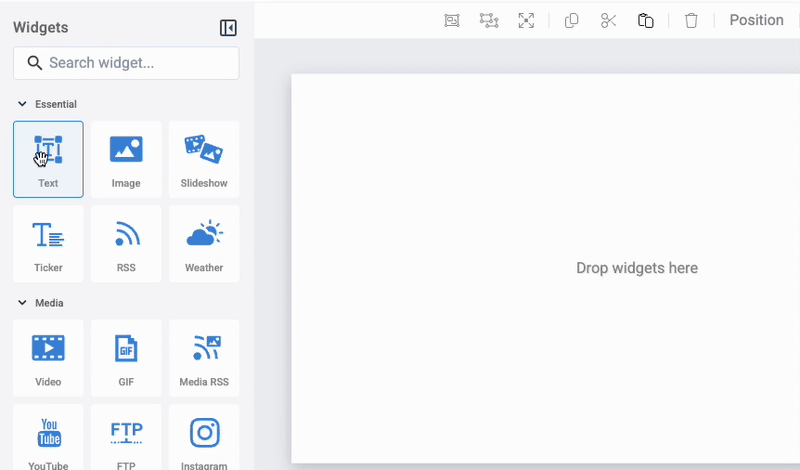The height and width of the screenshot is (470, 800).
Task: Pick the GIF widget
Action: (126, 358)
